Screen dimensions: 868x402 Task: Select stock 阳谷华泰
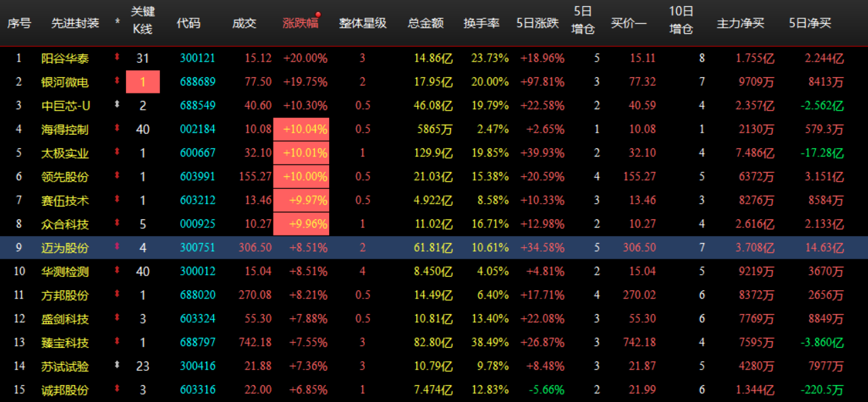(x=65, y=59)
